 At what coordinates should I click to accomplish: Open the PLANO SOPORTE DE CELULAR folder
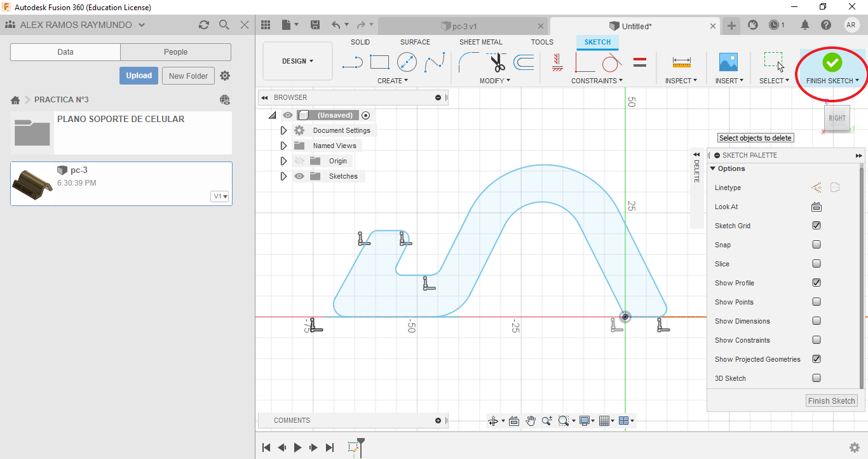(x=121, y=133)
